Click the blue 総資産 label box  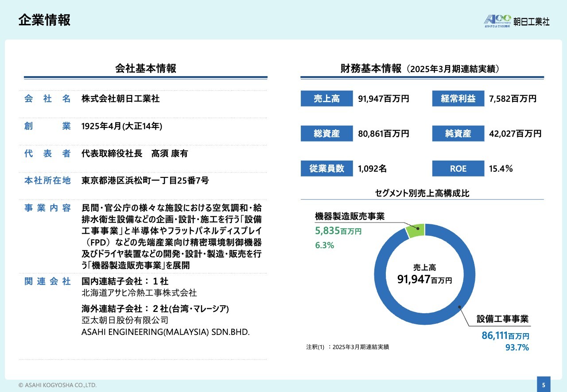click(327, 133)
